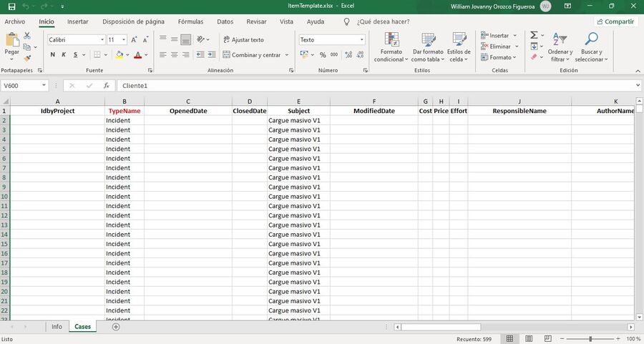Click the Cut scissors icon
Viewport: 644px width, 344px height.
pyautogui.click(x=27, y=35)
